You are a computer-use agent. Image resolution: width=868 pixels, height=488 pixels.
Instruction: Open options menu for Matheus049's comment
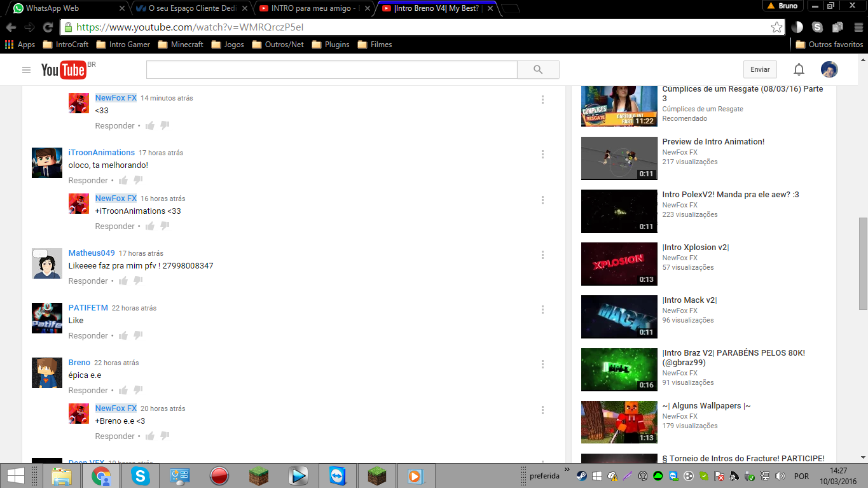(542, 254)
